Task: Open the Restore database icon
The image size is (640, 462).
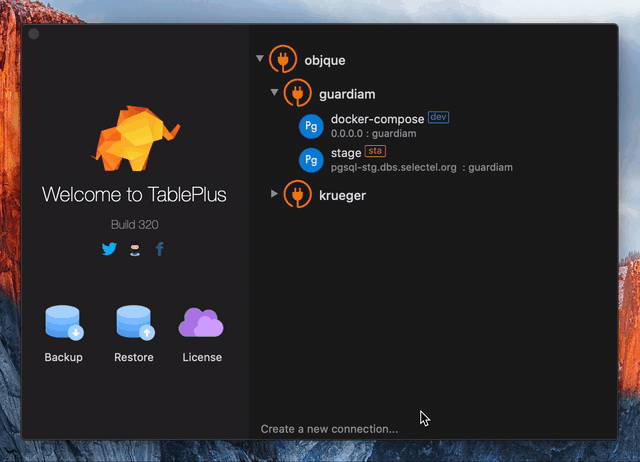Action: coord(135,322)
